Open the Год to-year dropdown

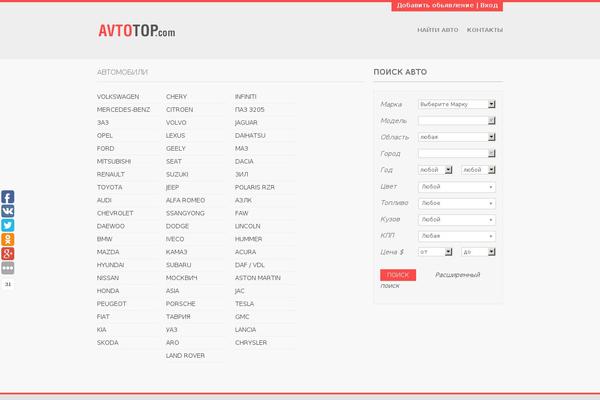(x=479, y=170)
